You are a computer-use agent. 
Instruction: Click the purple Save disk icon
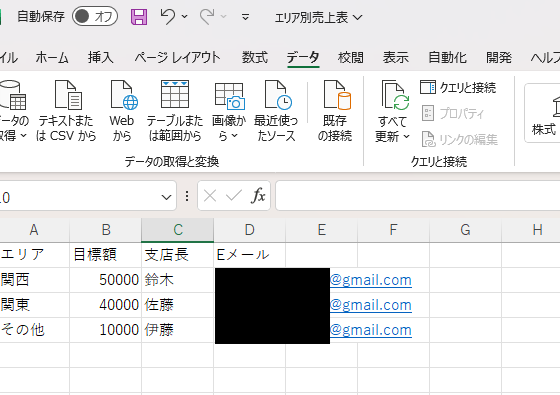coord(139,17)
